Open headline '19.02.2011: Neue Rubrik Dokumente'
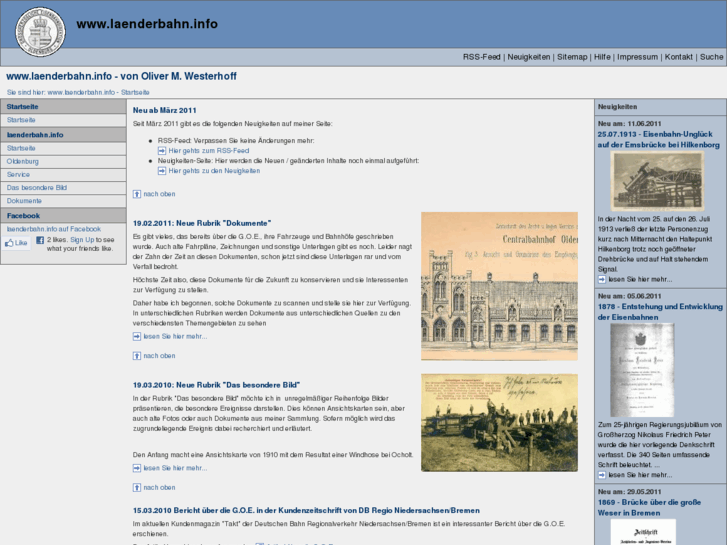Image resolution: width=727 pixels, height=545 pixels. click(202, 223)
